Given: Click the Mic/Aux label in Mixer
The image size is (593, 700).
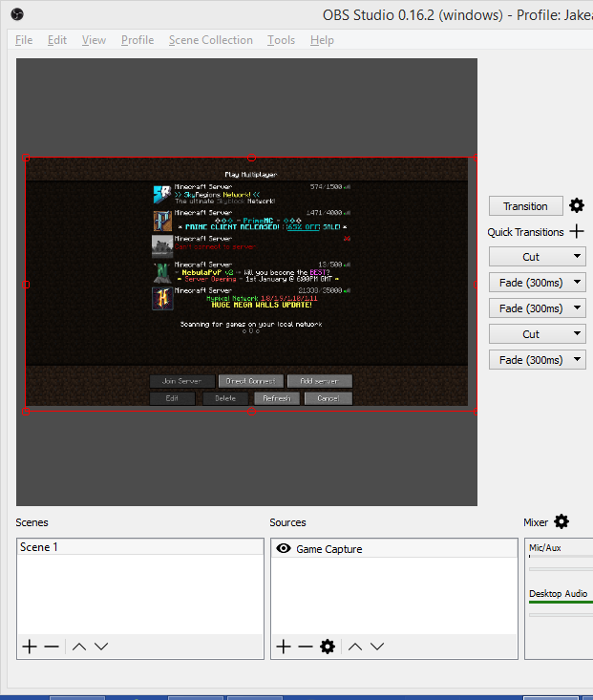Looking at the screenshot, I should pyautogui.click(x=544, y=548).
